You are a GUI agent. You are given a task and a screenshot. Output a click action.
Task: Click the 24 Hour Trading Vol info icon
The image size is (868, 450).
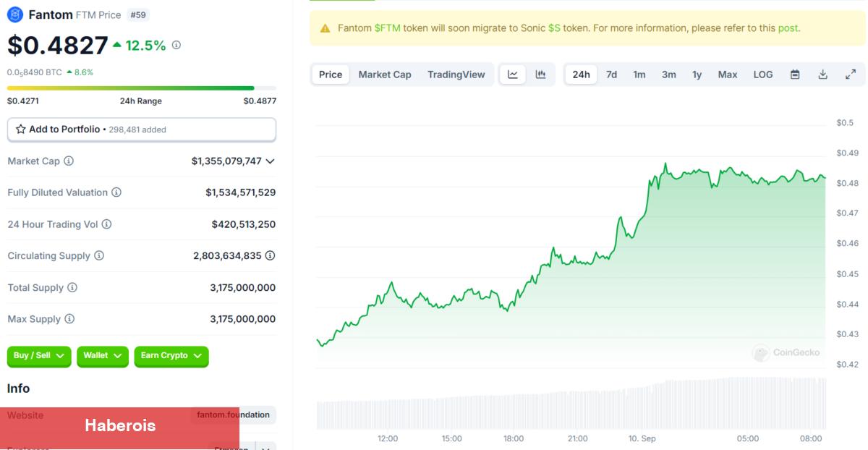click(x=107, y=224)
